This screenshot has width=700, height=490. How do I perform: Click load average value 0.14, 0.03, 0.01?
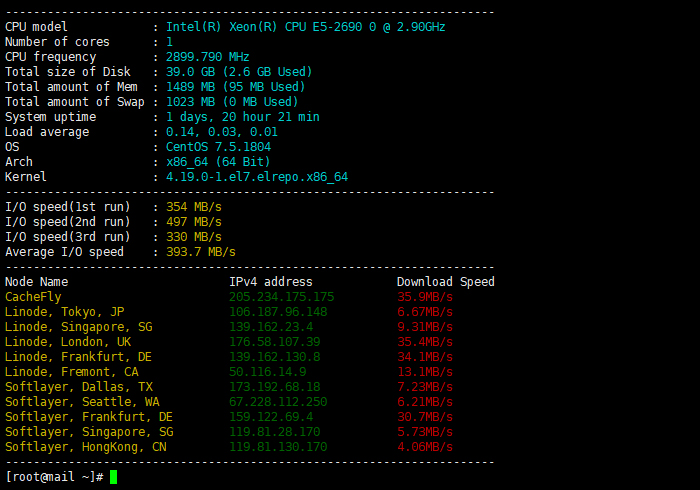[222, 132]
